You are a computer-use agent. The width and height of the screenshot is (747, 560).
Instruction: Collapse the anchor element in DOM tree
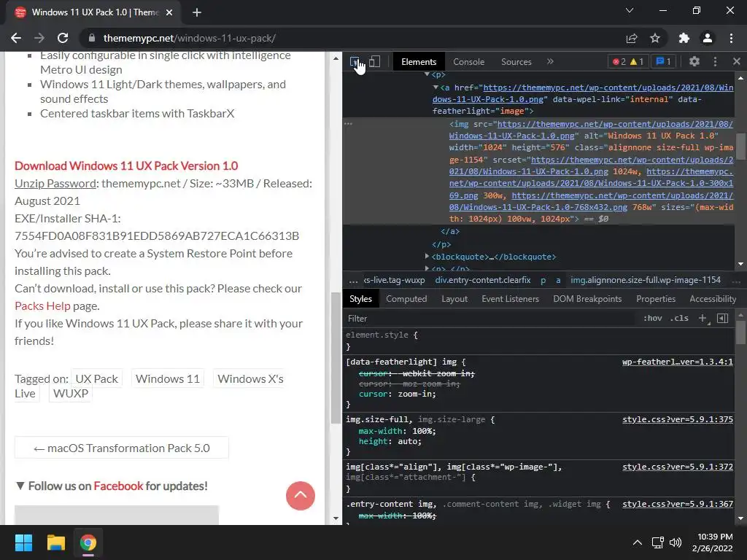[436, 87]
